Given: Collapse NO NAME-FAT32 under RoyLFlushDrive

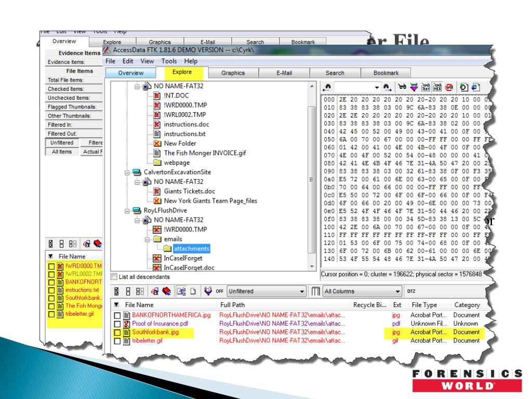Looking at the screenshot, I should [x=137, y=220].
